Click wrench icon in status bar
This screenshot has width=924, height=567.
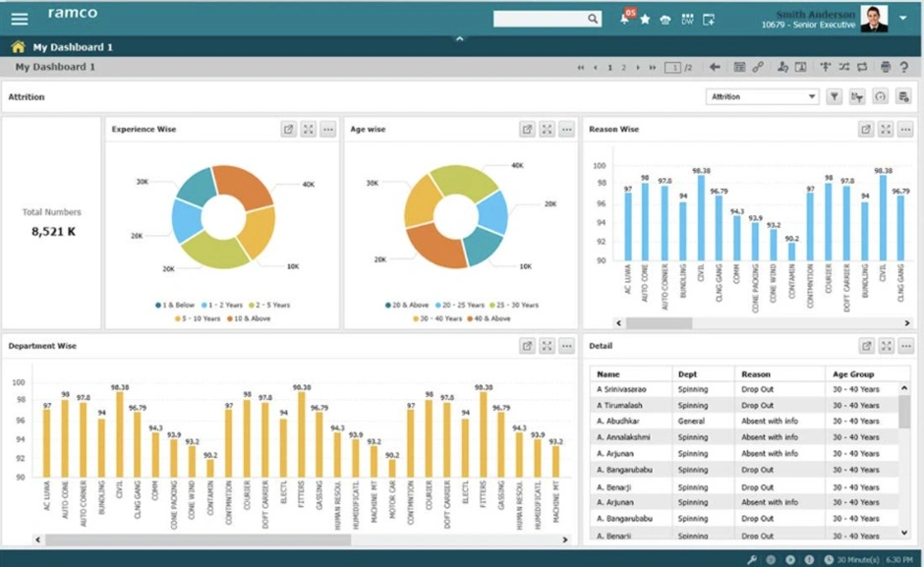coord(752,559)
